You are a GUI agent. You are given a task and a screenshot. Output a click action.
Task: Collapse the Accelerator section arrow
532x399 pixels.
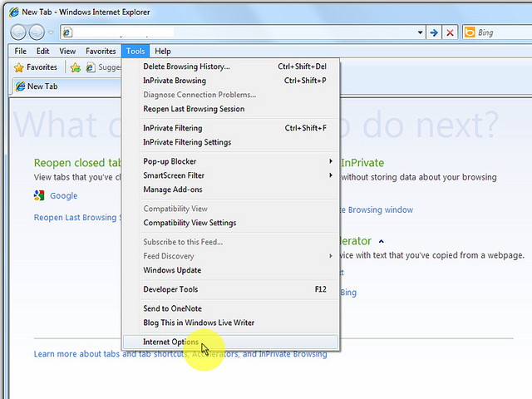pos(382,242)
